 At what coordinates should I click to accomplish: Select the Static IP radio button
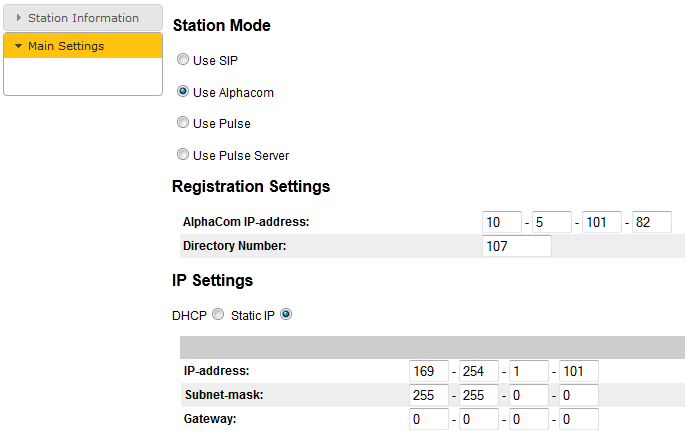click(x=286, y=315)
